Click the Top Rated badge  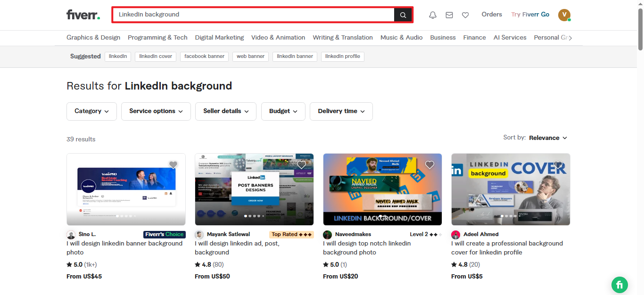(292, 234)
